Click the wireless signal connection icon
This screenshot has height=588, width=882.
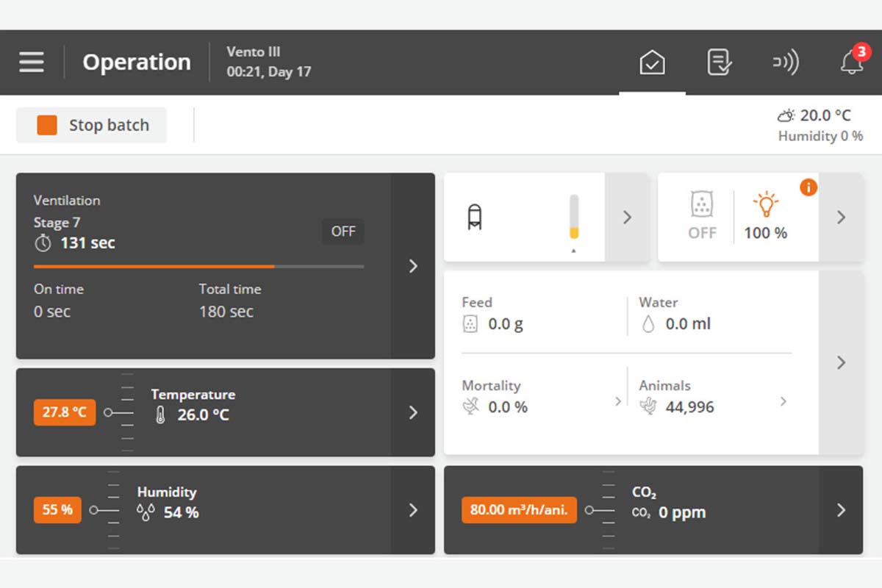pyautogui.click(x=785, y=62)
